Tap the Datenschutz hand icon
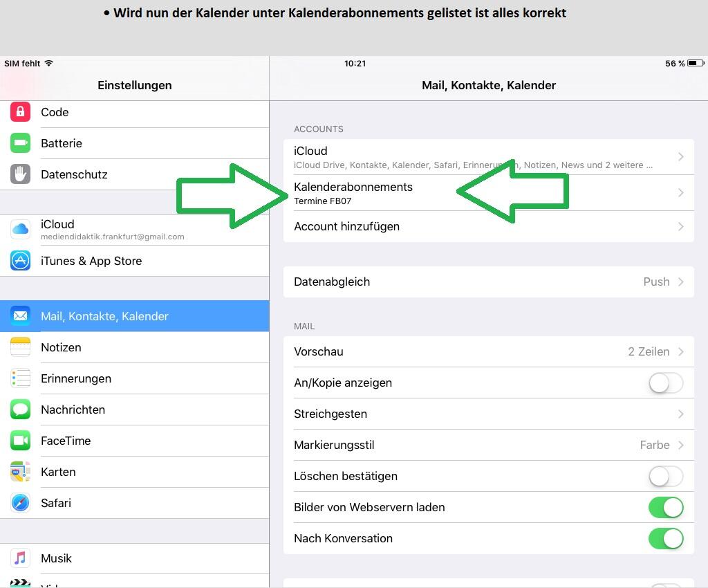The image size is (708, 588). tap(20, 174)
